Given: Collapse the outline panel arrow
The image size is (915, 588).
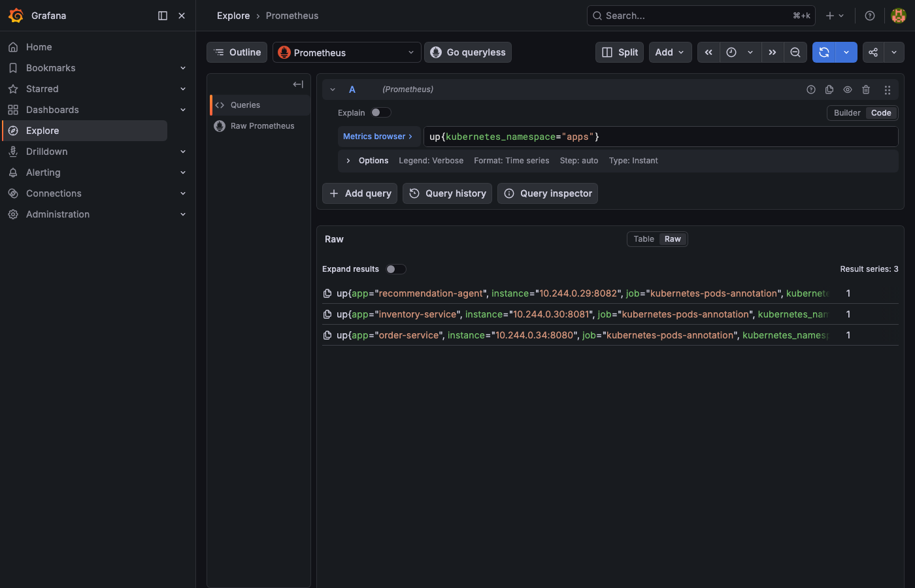Looking at the screenshot, I should click(x=298, y=84).
